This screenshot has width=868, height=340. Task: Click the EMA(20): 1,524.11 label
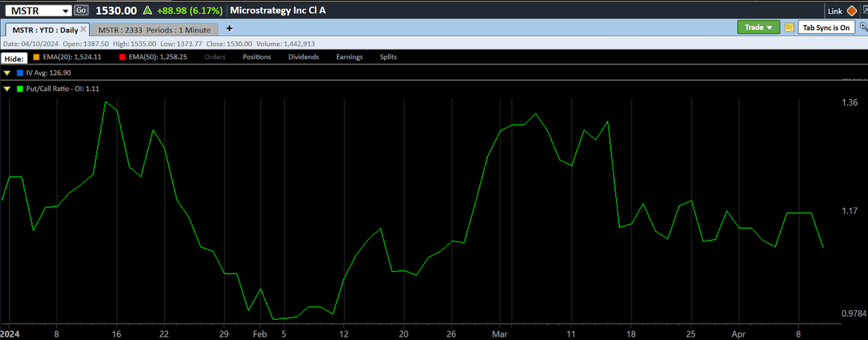[x=72, y=57]
